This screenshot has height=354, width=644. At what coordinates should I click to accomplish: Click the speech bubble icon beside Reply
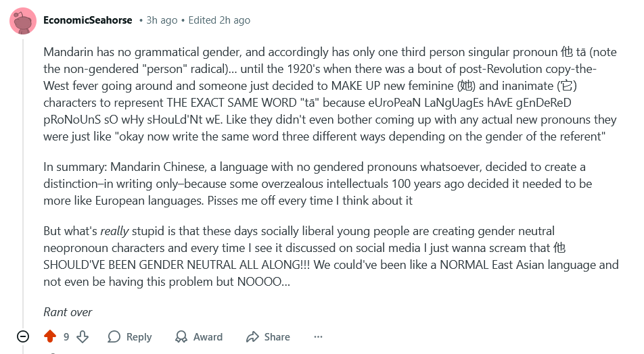(x=114, y=336)
